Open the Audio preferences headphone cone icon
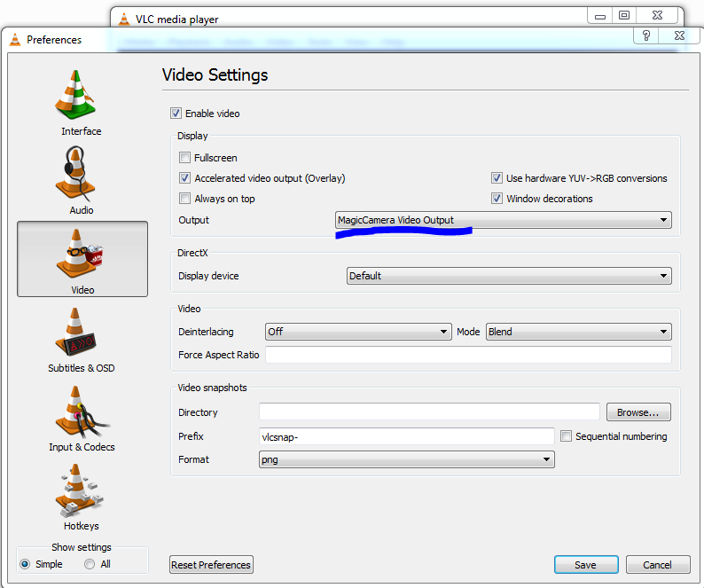The width and height of the screenshot is (704, 588). tap(75, 174)
